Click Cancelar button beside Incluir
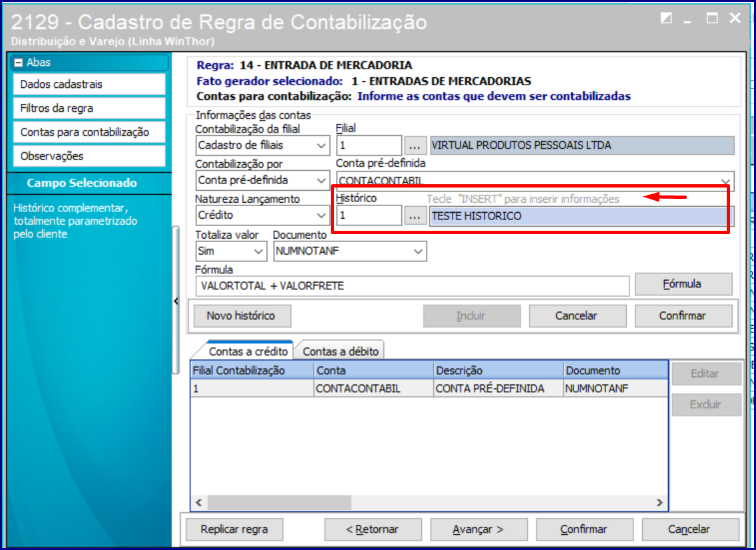The image size is (756, 550). [577, 316]
